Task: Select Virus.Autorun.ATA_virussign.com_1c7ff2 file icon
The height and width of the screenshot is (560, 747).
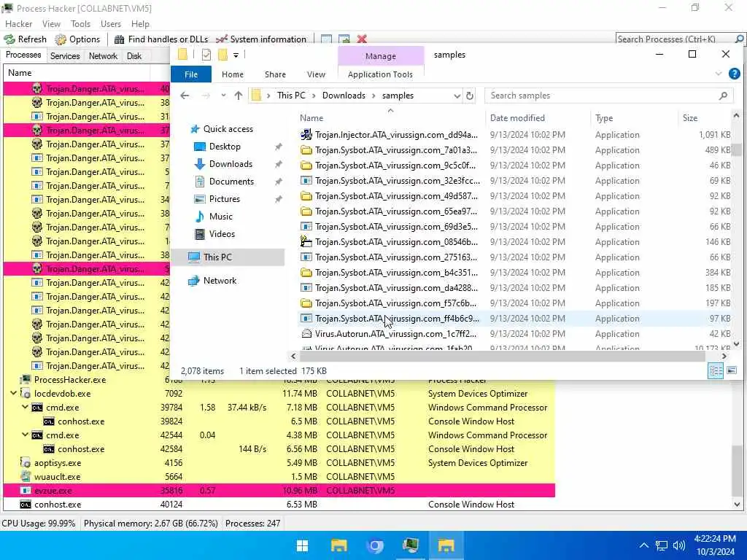Action: click(x=306, y=334)
